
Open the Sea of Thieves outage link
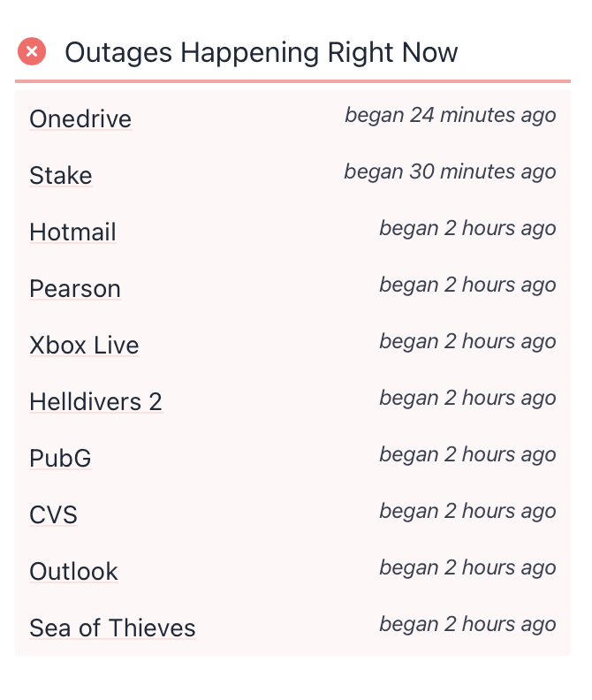point(112,628)
